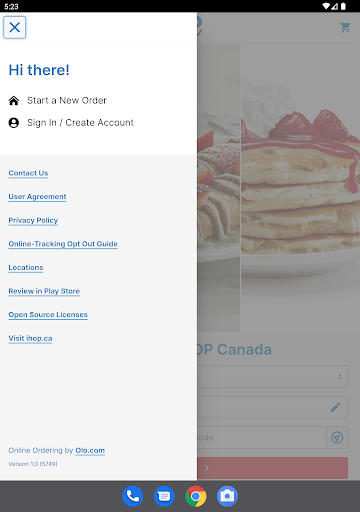
Task: Tap the red button with chevron
Action: click(273, 468)
